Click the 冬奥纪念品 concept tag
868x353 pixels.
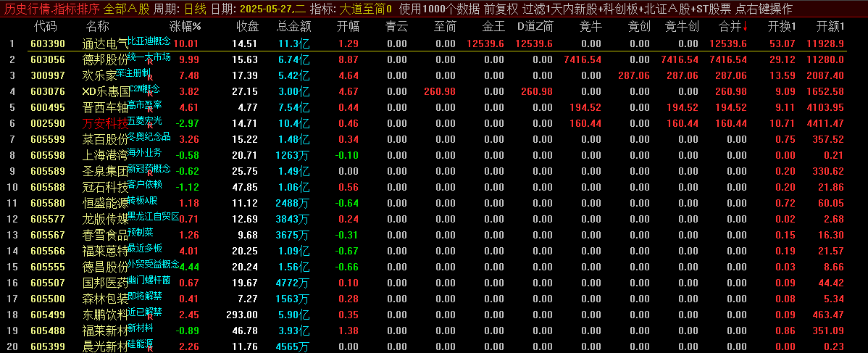[x=149, y=136]
